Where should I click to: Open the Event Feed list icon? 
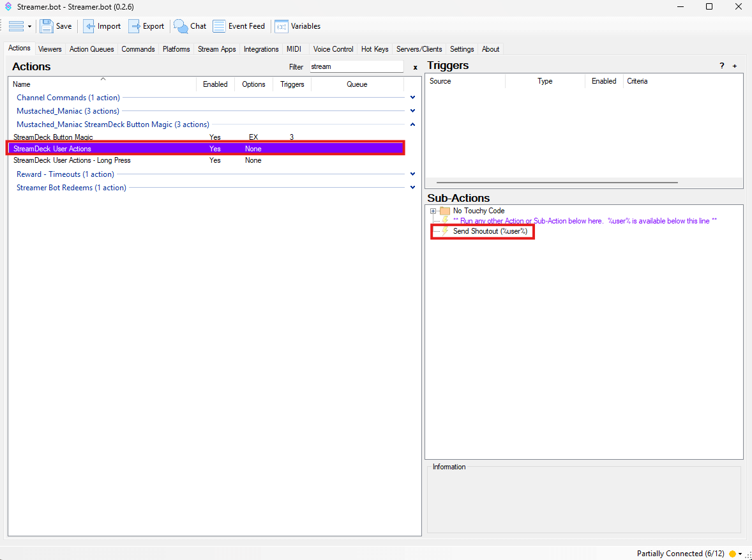click(219, 26)
